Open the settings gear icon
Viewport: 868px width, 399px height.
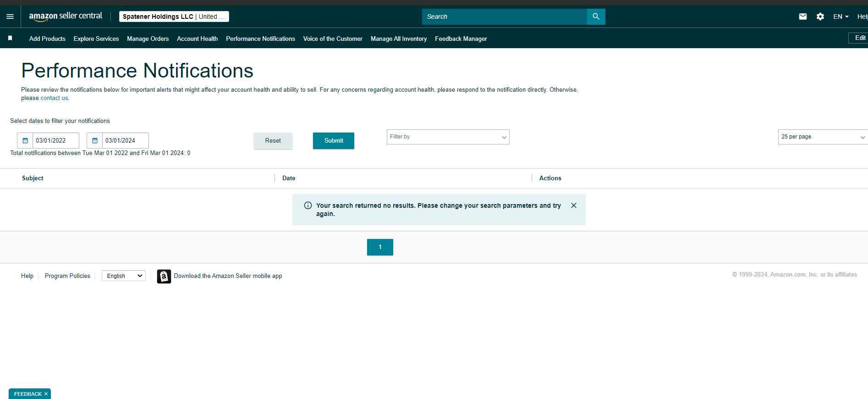820,17
